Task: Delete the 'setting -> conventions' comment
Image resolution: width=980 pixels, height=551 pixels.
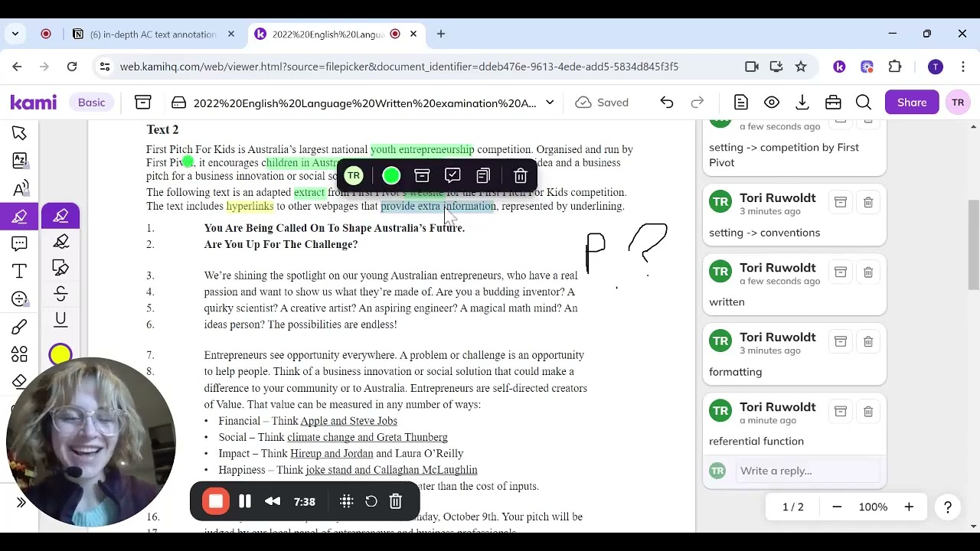Action: click(868, 202)
